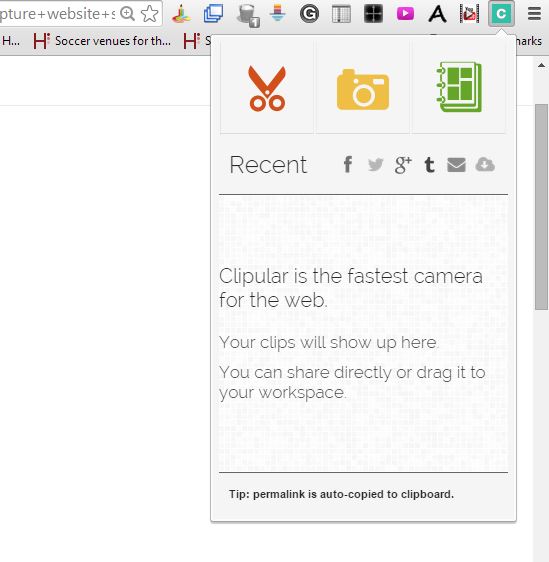Viewport: 549px width, 562px height.
Task: Open the 'Soccer venues for th...' bookmark
Action: tap(102, 41)
